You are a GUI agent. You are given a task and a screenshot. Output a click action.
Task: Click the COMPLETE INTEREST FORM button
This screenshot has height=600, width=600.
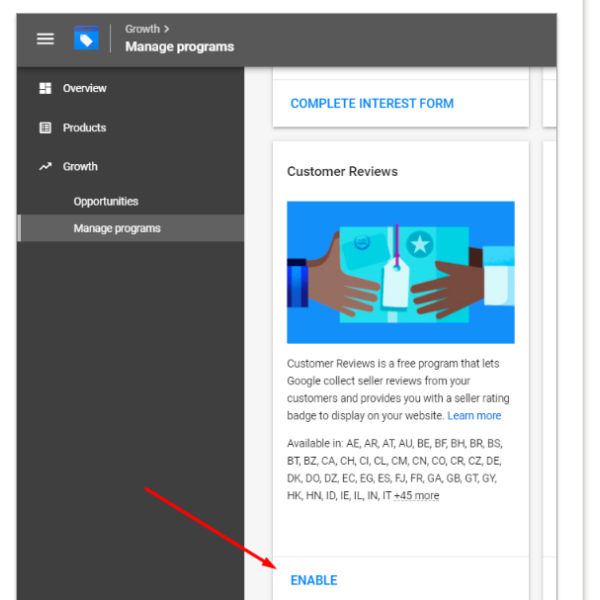pos(371,103)
